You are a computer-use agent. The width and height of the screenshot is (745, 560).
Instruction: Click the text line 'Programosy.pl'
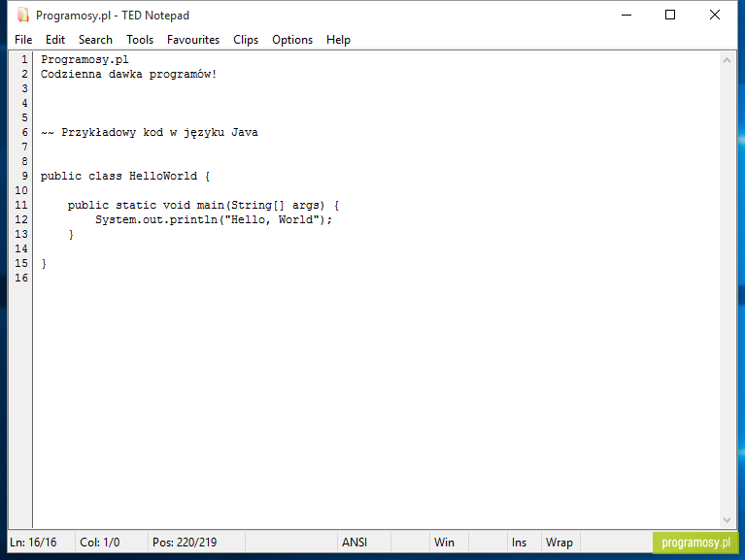(x=85, y=60)
